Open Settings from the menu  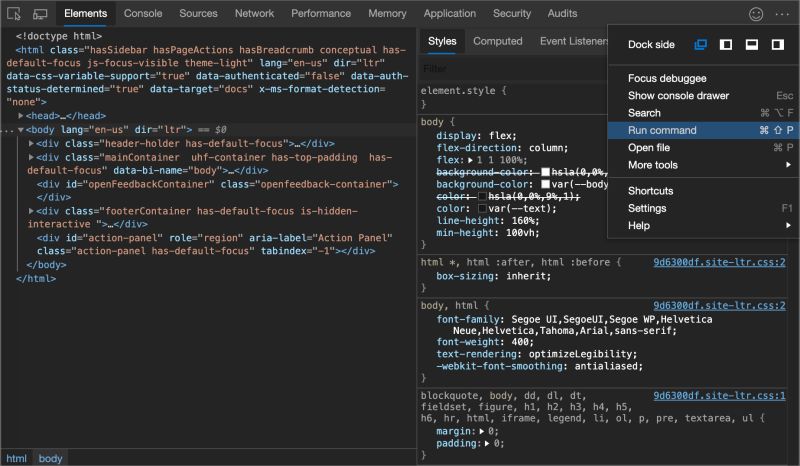pos(703,208)
